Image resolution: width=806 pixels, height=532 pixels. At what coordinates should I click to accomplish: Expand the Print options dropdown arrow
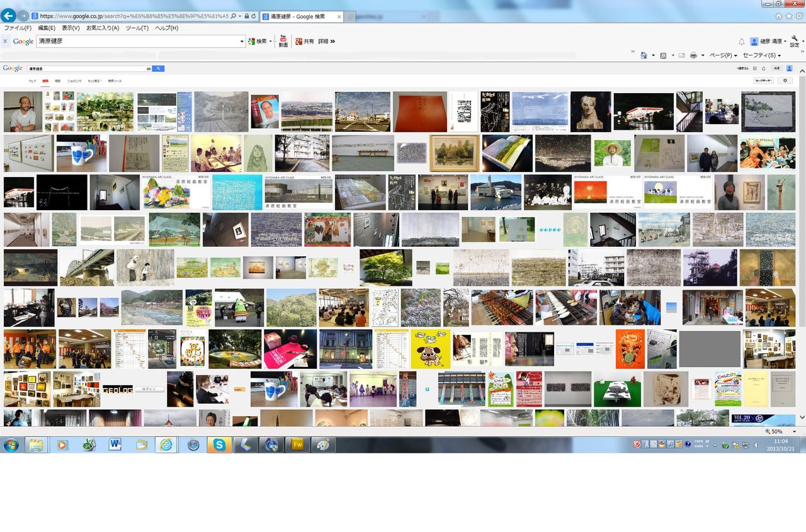point(703,55)
